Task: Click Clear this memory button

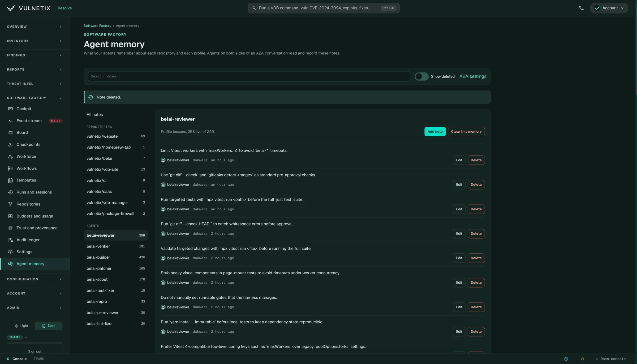Action: (466, 132)
